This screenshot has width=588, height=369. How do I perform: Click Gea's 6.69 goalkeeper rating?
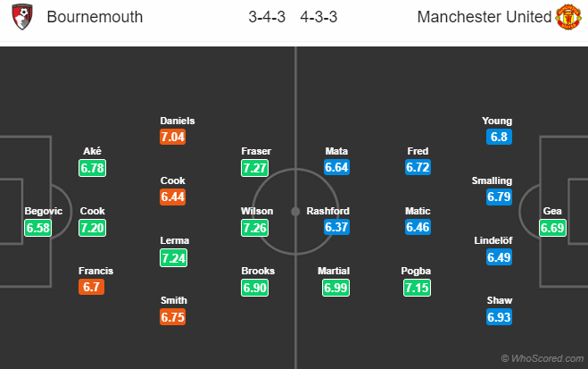tap(553, 228)
